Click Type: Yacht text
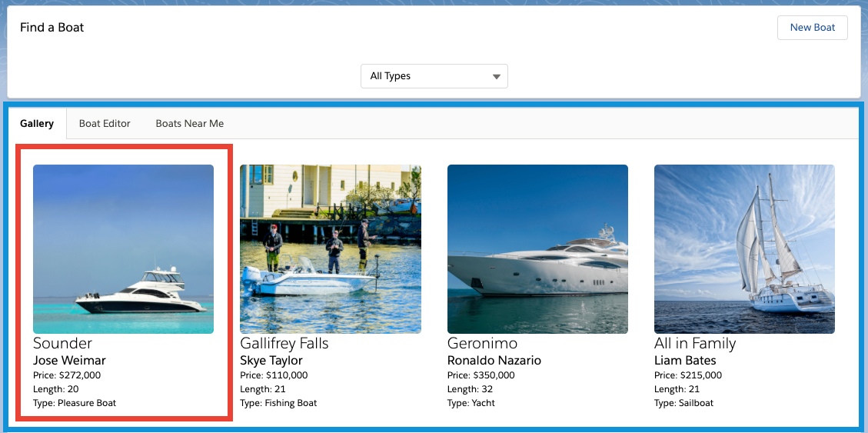868x433 pixels. [x=471, y=403]
